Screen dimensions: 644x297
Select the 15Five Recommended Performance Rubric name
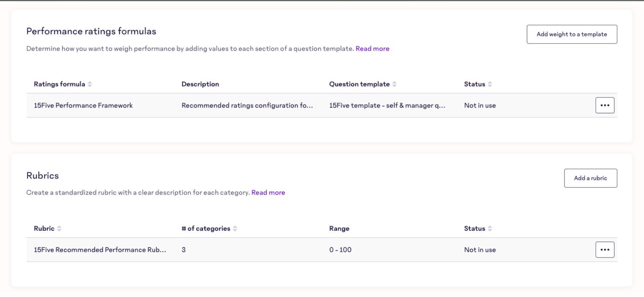tap(100, 250)
